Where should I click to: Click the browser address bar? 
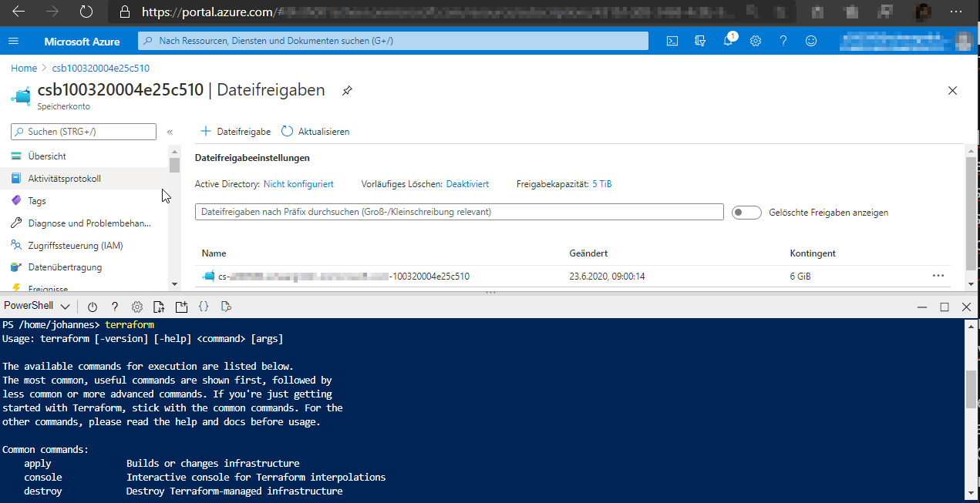click(x=451, y=12)
